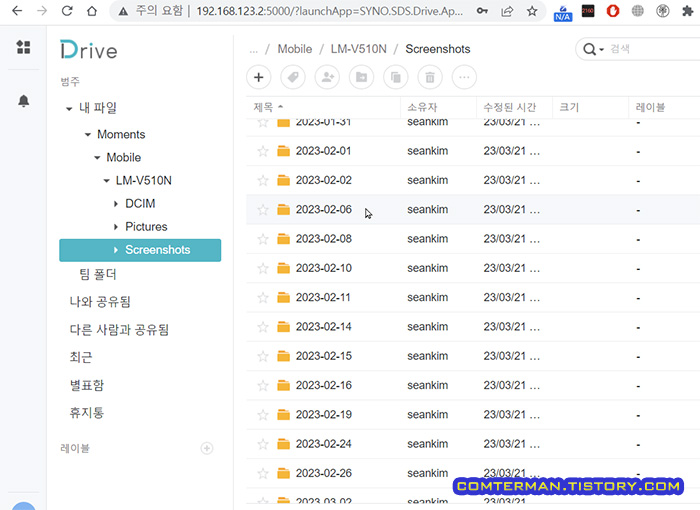The height and width of the screenshot is (510, 700).
Task: Expand the DCIM tree node arrow
Action: coord(116,204)
